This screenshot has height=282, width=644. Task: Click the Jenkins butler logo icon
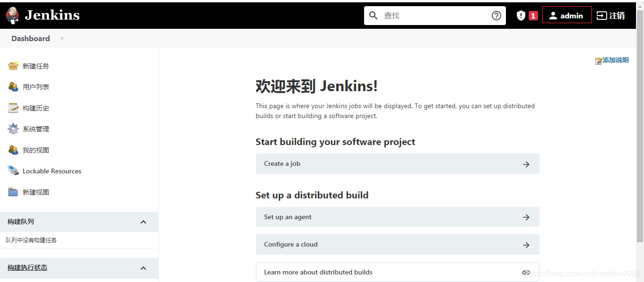click(x=12, y=16)
